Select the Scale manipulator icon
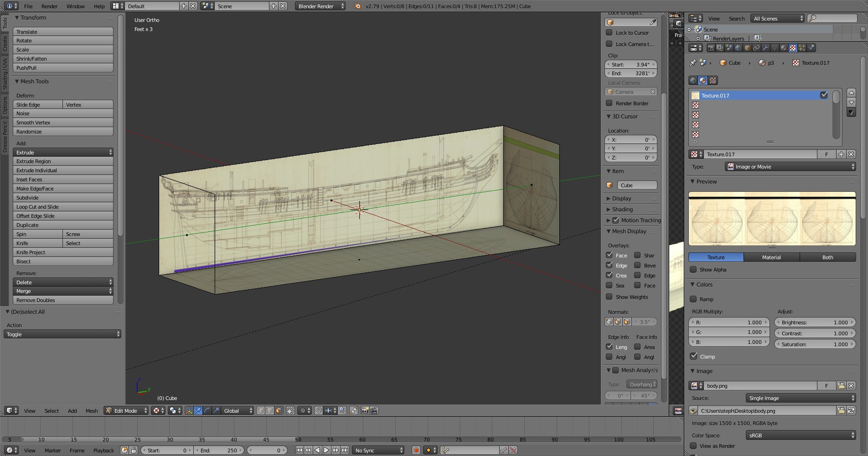 [x=216, y=410]
